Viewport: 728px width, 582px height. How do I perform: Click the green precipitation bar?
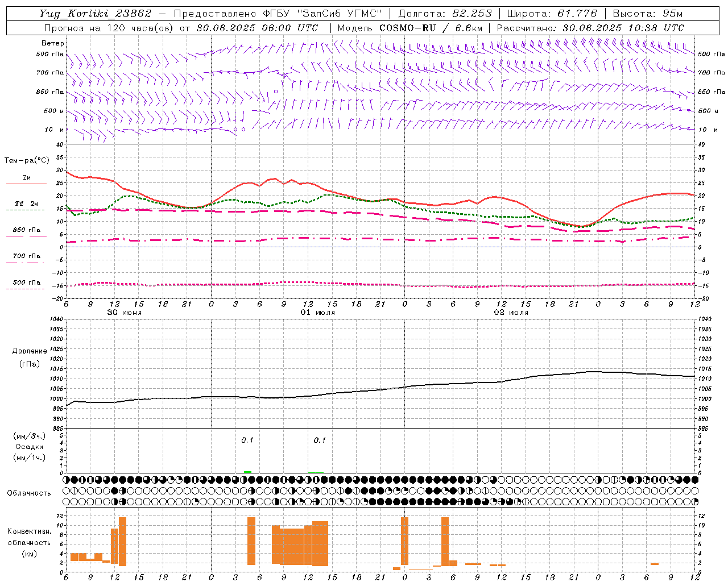(x=247, y=472)
